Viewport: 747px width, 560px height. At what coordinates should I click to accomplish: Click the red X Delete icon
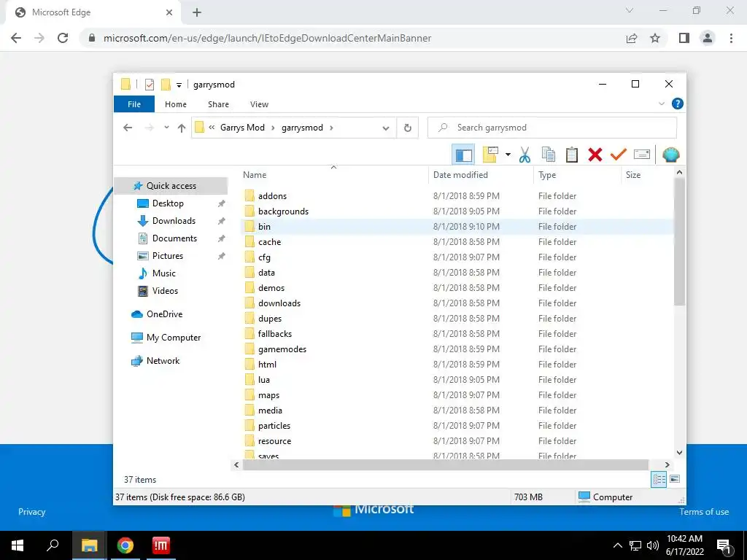pos(595,155)
